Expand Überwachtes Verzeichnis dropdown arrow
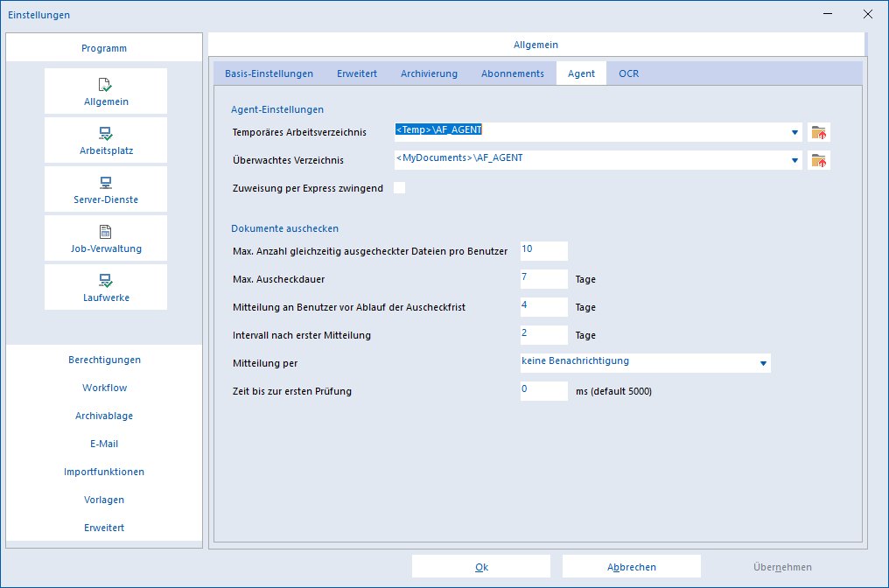889x588 pixels. [x=794, y=160]
